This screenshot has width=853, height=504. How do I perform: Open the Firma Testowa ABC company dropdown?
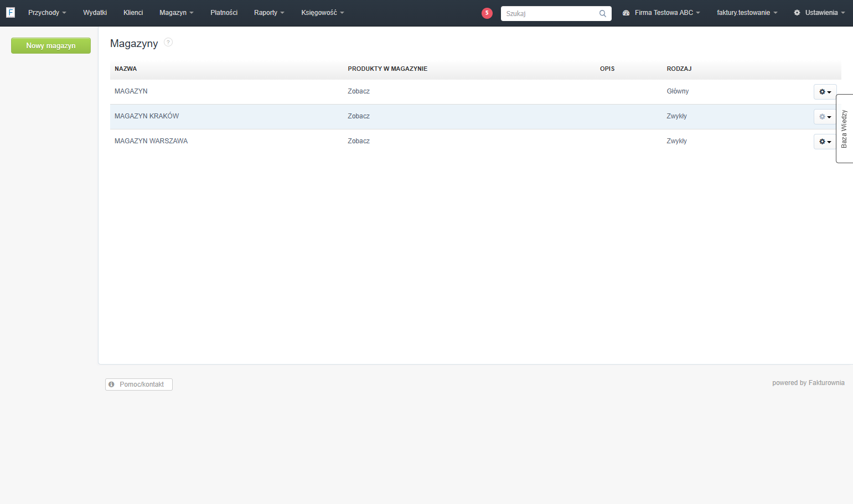click(x=661, y=13)
